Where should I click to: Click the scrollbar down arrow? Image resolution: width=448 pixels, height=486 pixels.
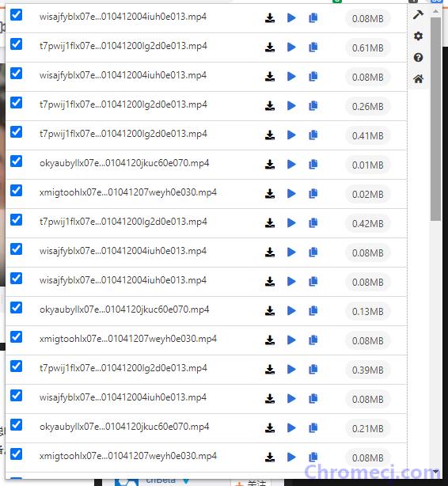coord(435,472)
